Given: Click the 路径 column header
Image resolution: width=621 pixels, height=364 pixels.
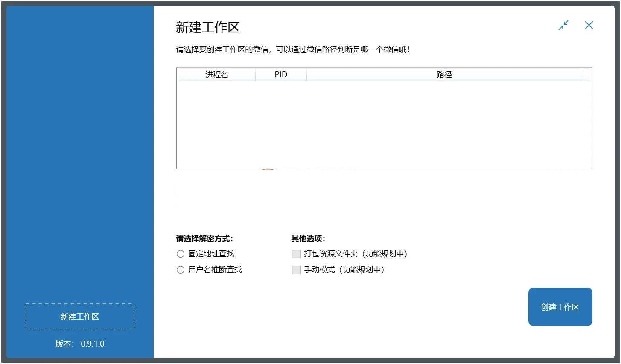Looking at the screenshot, I should point(444,74).
